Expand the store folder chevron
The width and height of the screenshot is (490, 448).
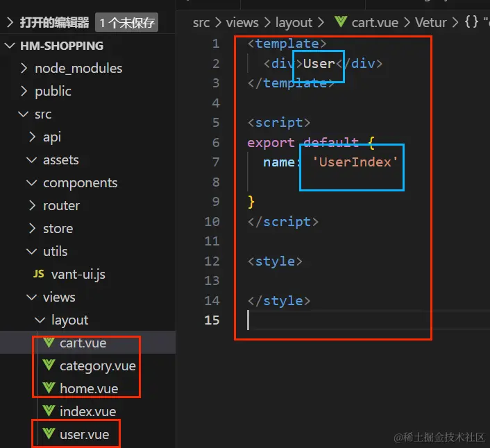point(32,229)
